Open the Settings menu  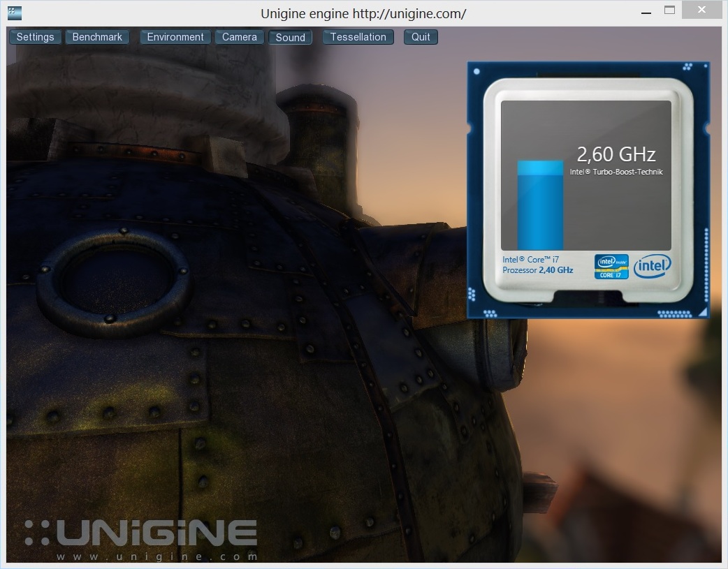36,37
